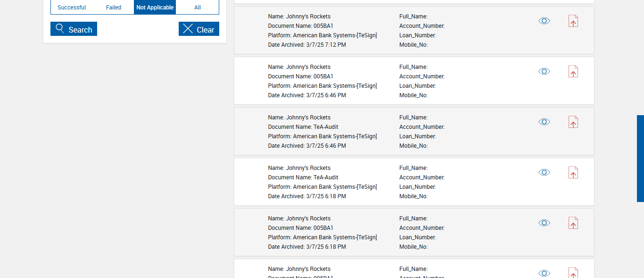View the TeA-Audit document archived 6:46 PM
644x278 pixels.
click(544, 122)
